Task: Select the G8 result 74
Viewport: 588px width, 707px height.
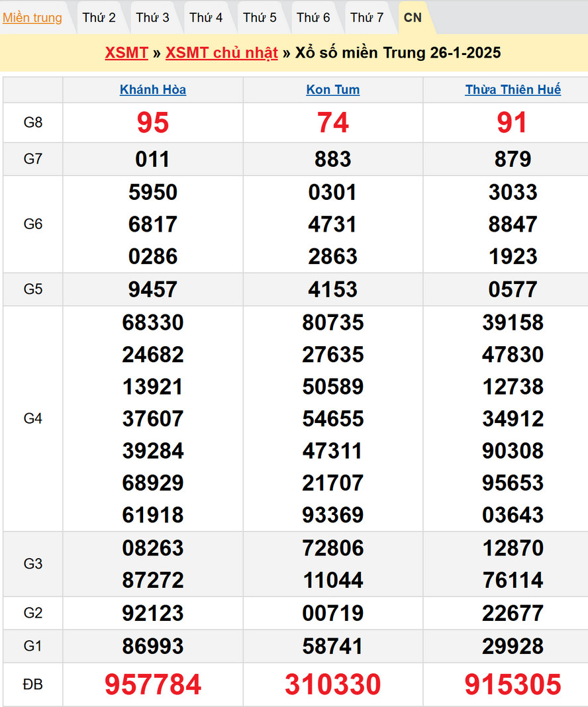Action: click(333, 122)
